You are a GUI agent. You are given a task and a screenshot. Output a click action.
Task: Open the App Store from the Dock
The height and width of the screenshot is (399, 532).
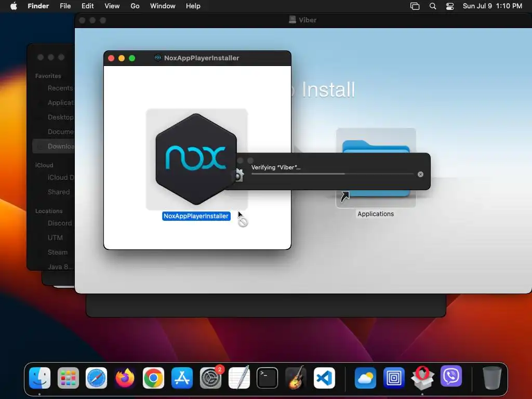pos(182,378)
